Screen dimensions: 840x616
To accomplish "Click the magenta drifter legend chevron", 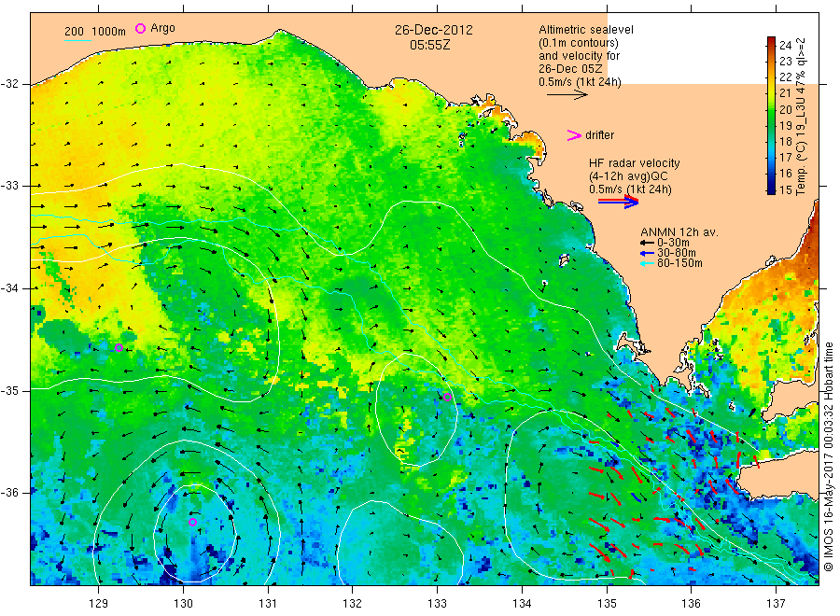I will click(574, 135).
